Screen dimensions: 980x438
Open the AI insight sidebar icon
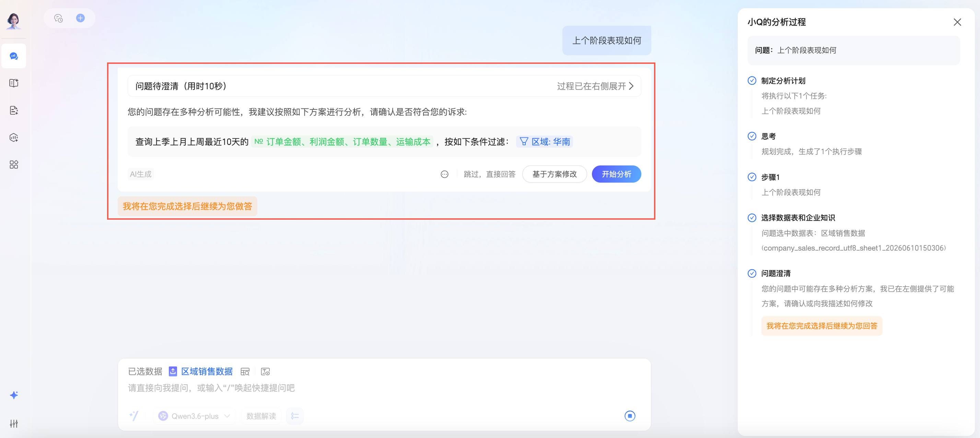(14, 137)
